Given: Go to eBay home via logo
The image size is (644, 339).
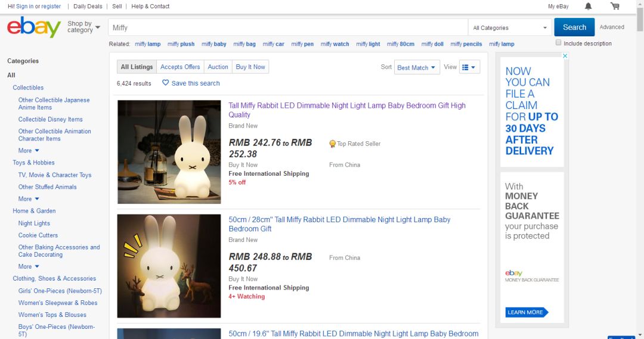Looking at the screenshot, I should click(34, 27).
